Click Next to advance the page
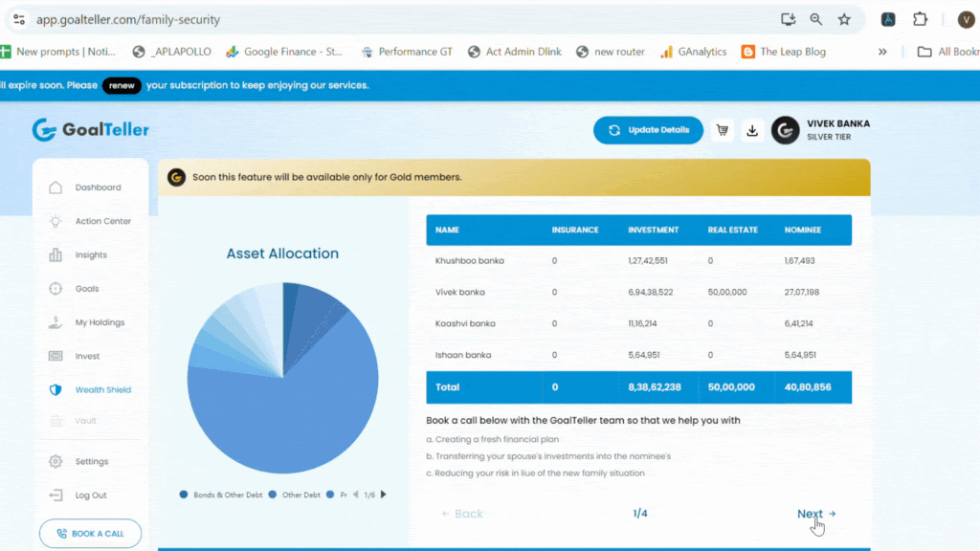Image resolution: width=980 pixels, height=551 pixels. pos(816,514)
